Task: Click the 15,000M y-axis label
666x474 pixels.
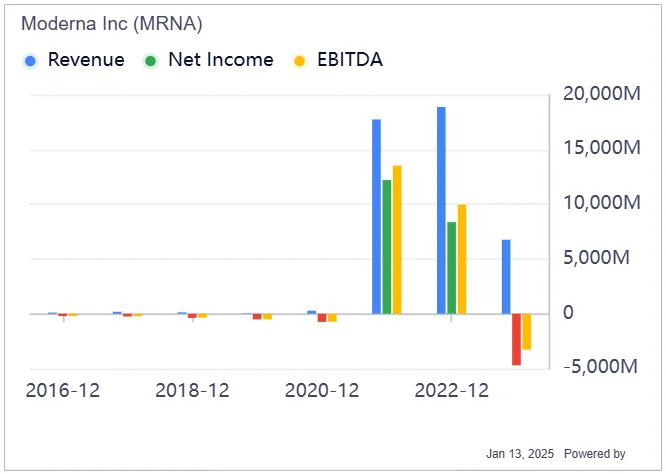Action: 601,147
